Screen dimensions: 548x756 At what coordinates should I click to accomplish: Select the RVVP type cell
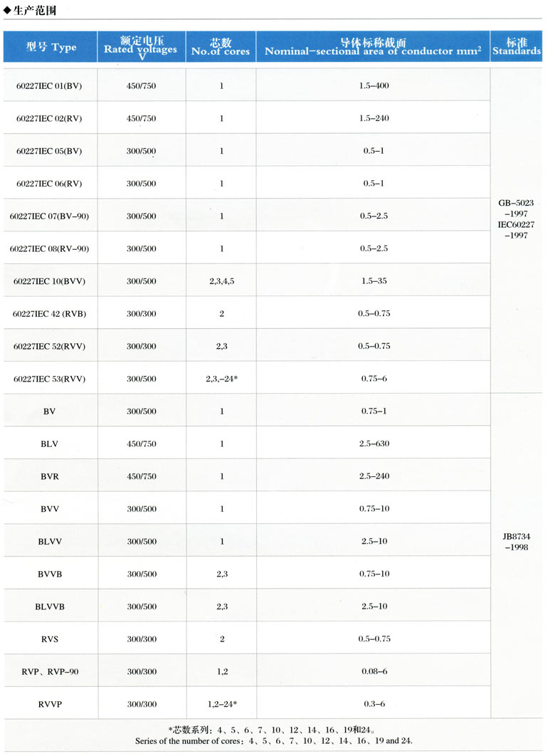pos(49,704)
